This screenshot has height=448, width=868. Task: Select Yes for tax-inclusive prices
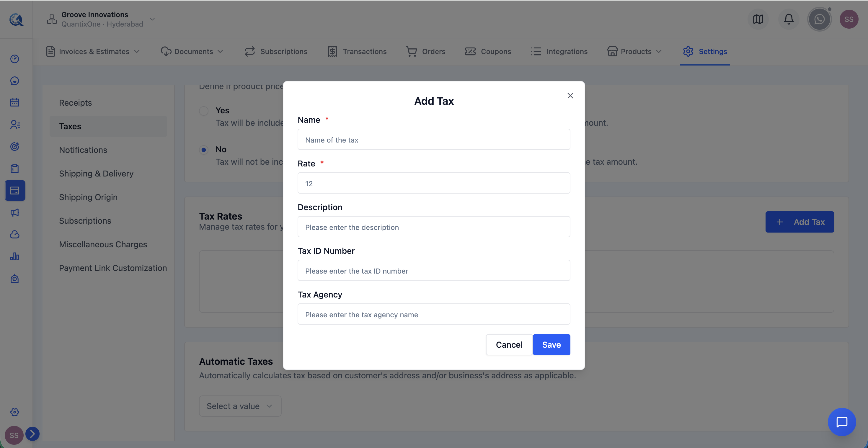tap(203, 111)
